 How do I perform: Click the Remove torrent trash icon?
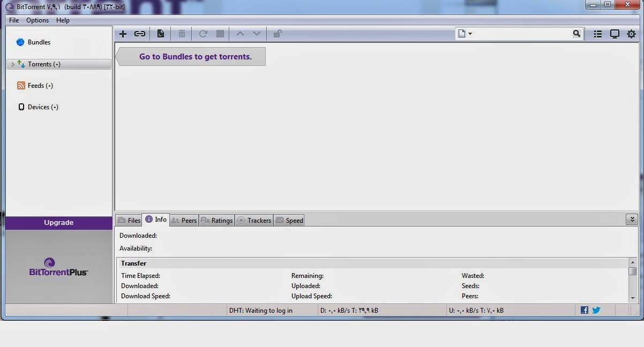tap(182, 34)
